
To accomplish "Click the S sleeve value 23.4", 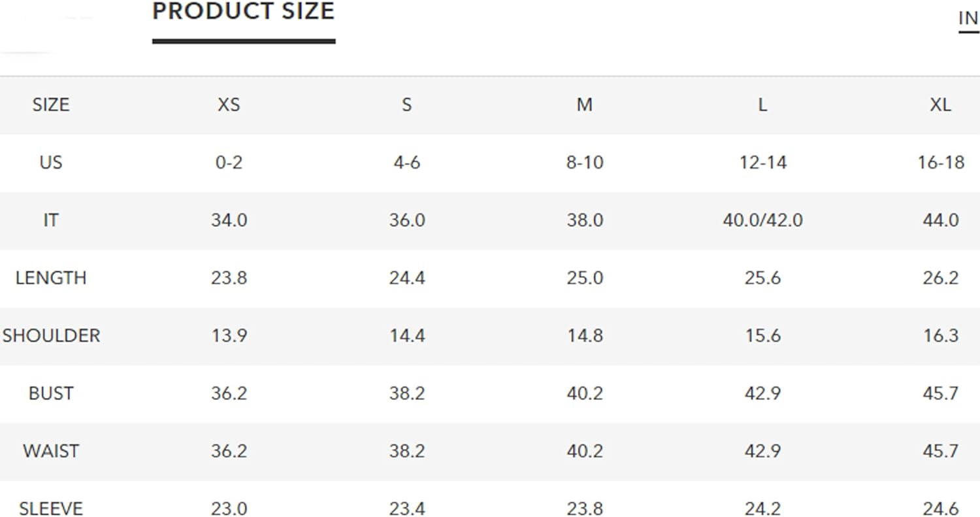I will click(407, 509).
